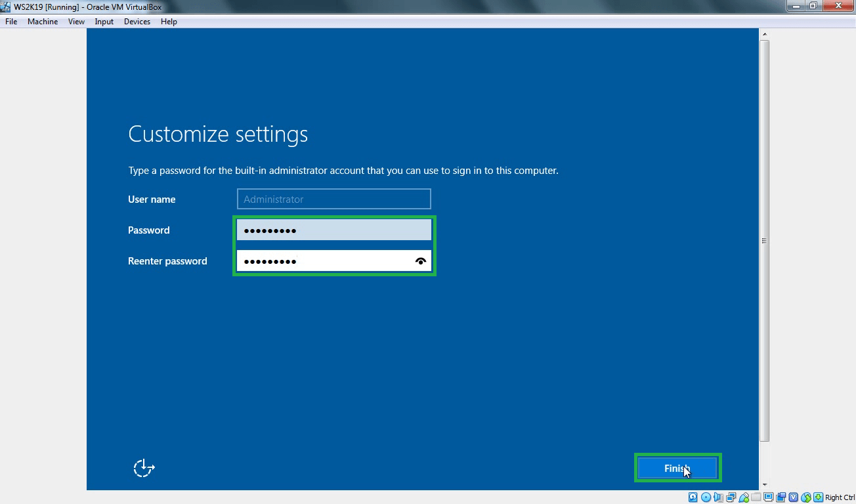Click the network adapter status icon
Image resolution: width=856 pixels, height=504 pixels.
[731, 497]
